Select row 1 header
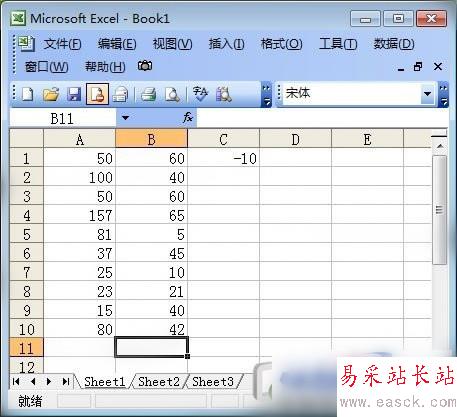Viewport: 457px width, 417px height. click(27, 158)
